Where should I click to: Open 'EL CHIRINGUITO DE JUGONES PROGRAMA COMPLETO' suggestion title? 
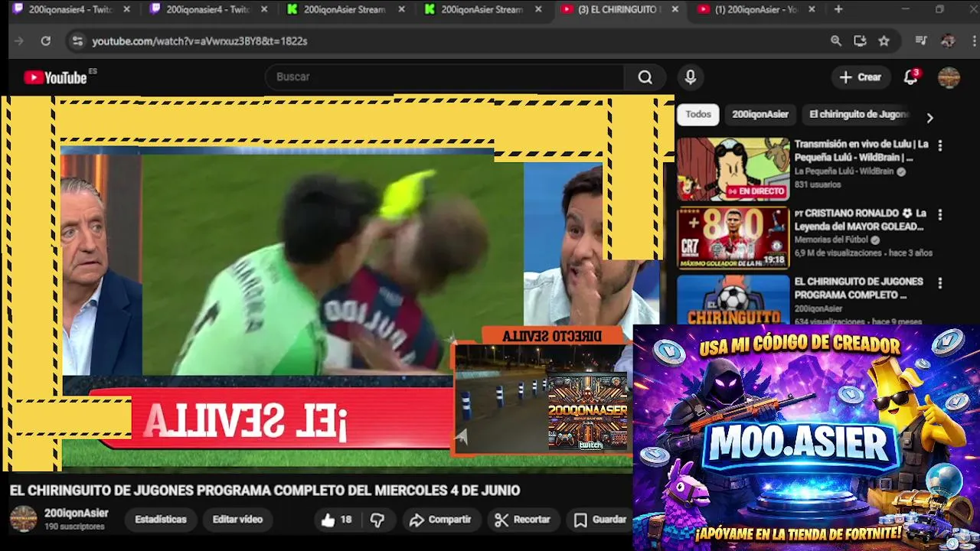click(x=859, y=288)
